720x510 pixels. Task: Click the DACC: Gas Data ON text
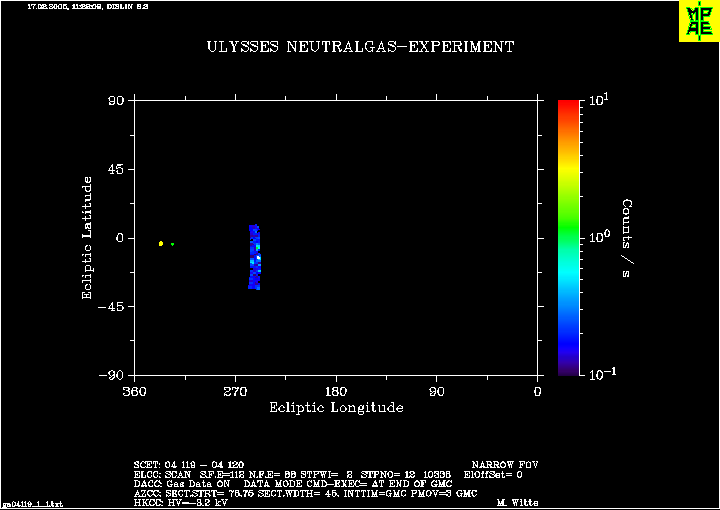tap(181, 484)
